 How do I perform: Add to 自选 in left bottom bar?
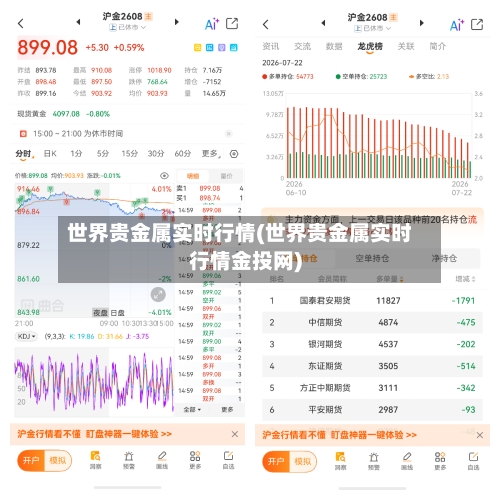pyautogui.click(x=228, y=460)
